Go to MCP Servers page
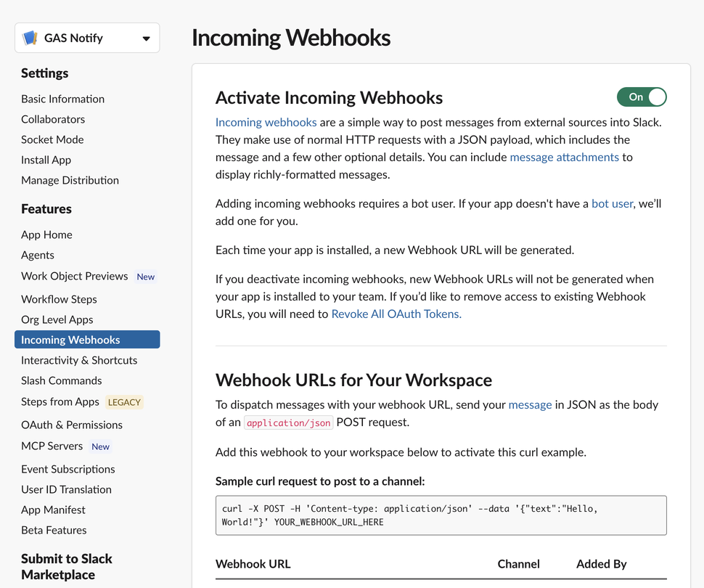The width and height of the screenshot is (704, 588). pyautogui.click(x=52, y=446)
